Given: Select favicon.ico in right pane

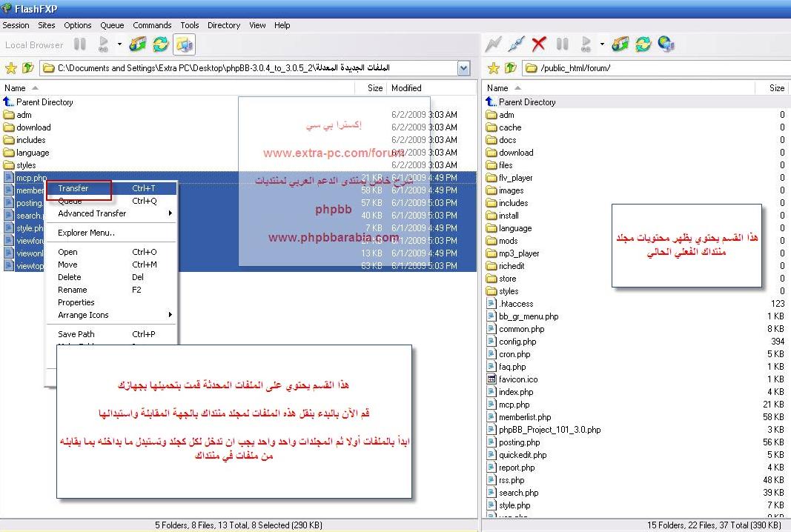Looking at the screenshot, I should tap(512, 379).
